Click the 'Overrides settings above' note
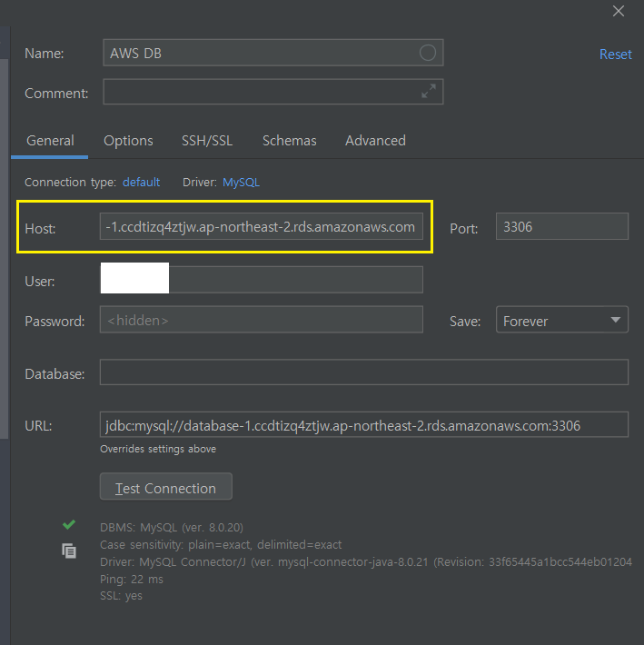This screenshot has height=645, width=644. pyautogui.click(x=158, y=449)
